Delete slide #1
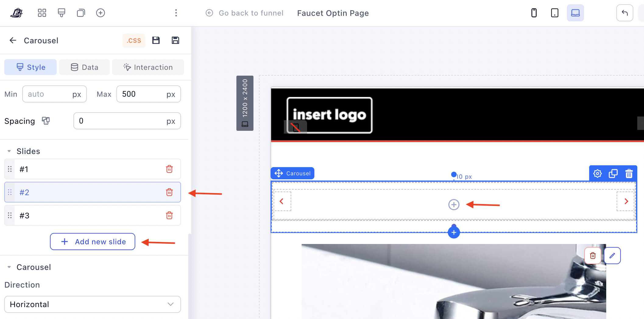Viewport: 644px width, 319px height. [x=169, y=169]
